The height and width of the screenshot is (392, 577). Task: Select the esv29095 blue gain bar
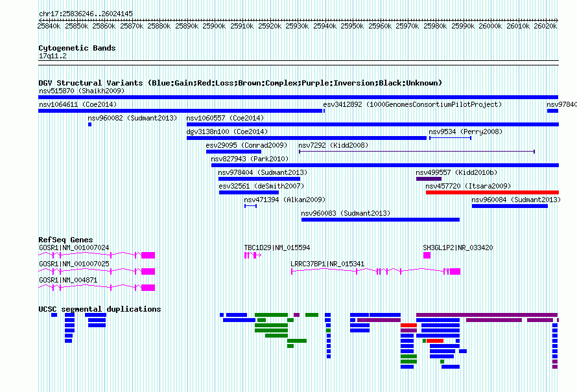(x=233, y=152)
